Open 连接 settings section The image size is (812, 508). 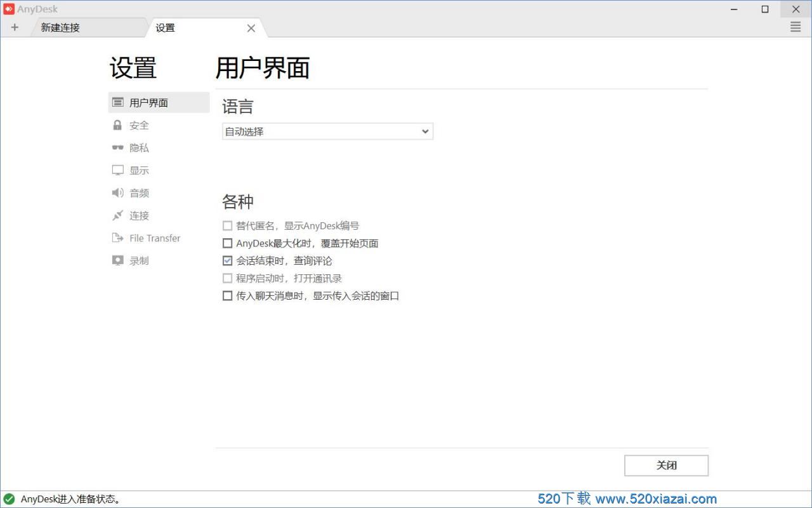click(x=159, y=215)
